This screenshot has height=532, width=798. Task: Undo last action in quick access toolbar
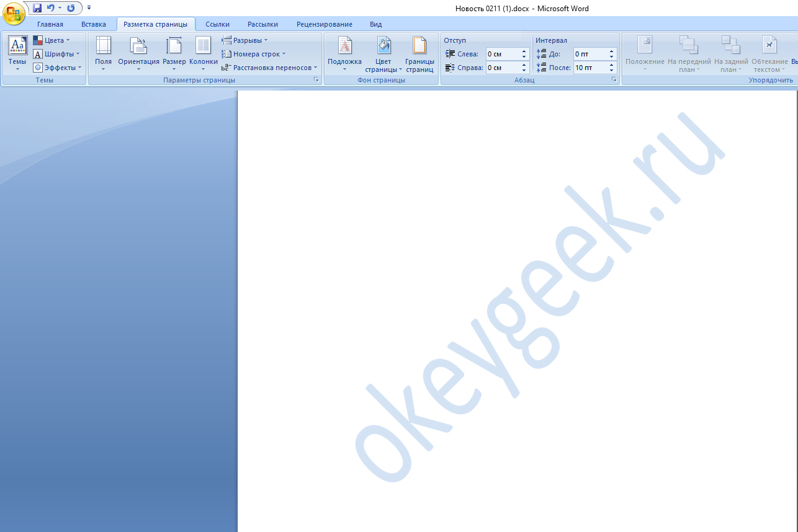51,8
